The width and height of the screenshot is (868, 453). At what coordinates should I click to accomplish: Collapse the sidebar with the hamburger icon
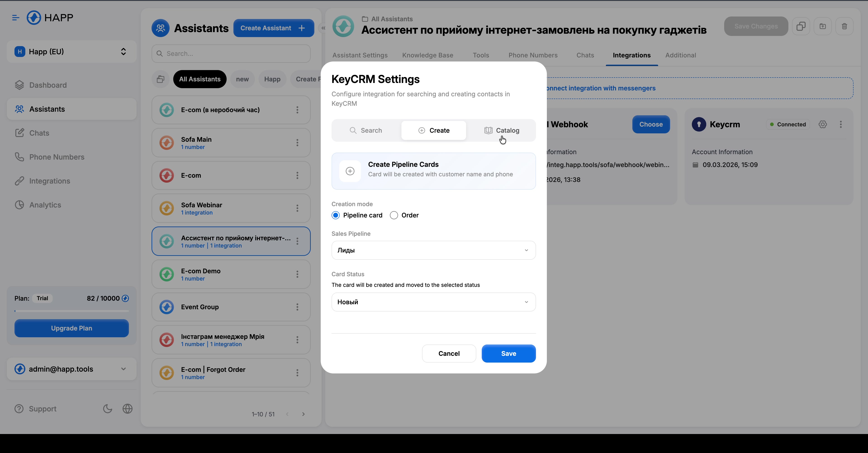(15, 17)
